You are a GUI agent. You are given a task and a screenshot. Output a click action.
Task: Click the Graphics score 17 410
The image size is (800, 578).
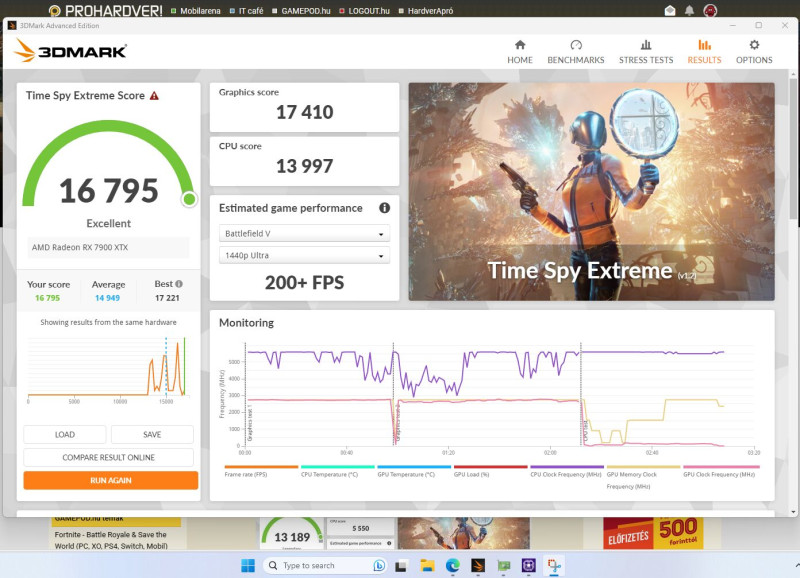[x=305, y=112]
